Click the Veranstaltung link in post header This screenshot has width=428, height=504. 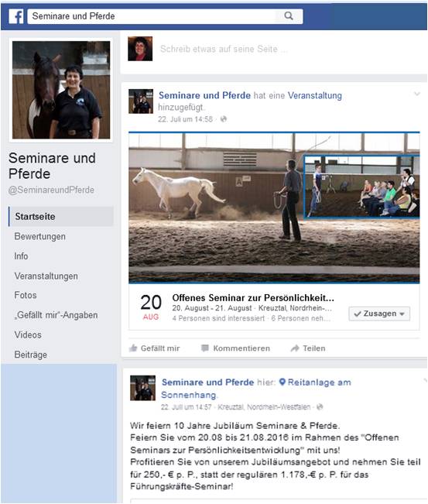coord(314,95)
